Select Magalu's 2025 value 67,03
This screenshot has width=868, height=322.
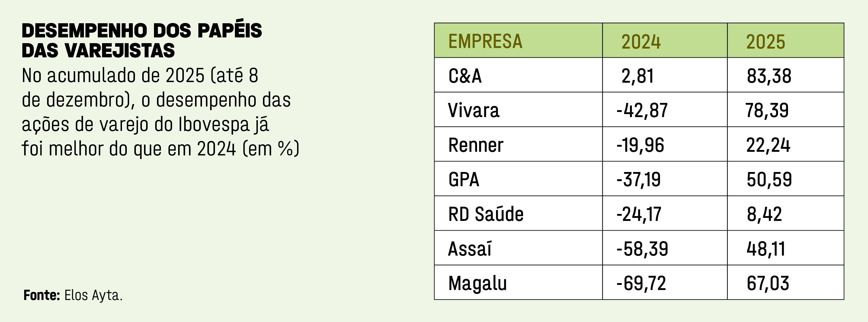point(767,283)
